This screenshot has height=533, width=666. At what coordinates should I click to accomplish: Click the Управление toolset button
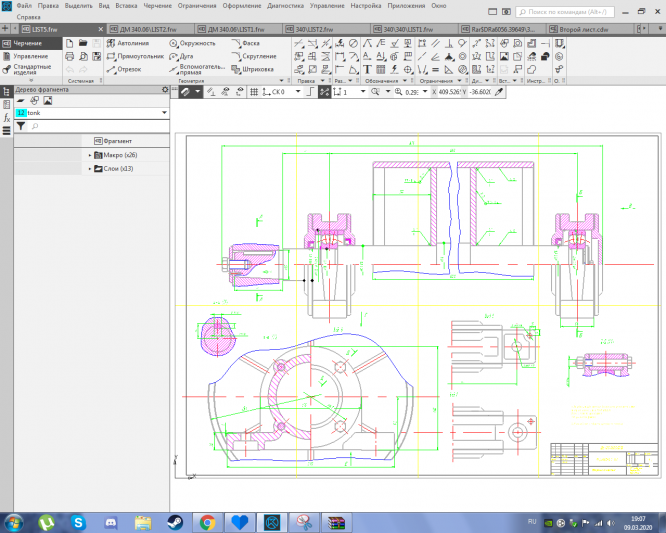(30, 57)
